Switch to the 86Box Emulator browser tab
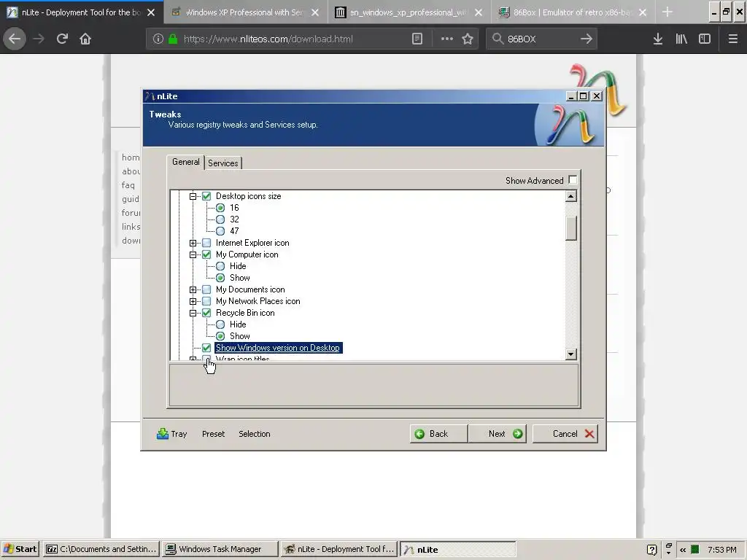Viewport: 747px width, 560px height. click(573, 12)
